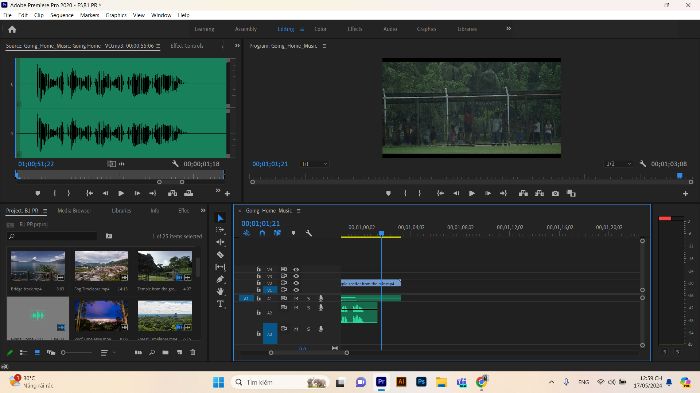The width and height of the screenshot is (700, 393).
Task: Open the Project panel menu
Action: tap(45, 211)
